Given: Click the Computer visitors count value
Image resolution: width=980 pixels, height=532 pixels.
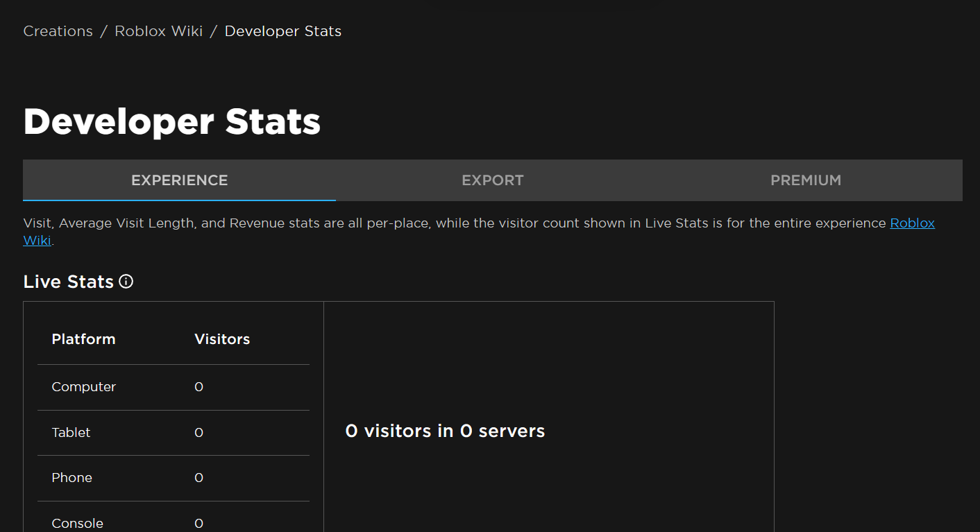Looking at the screenshot, I should [198, 387].
